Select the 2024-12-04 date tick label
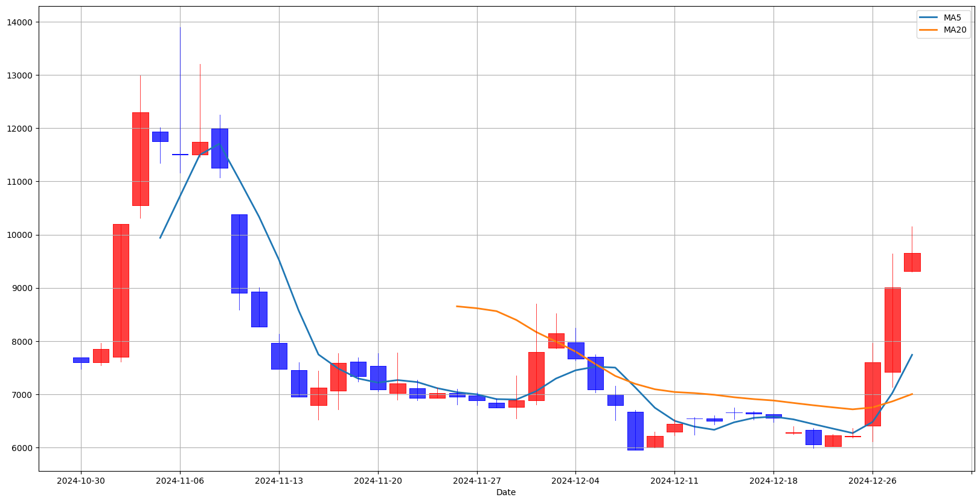 pos(575,481)
